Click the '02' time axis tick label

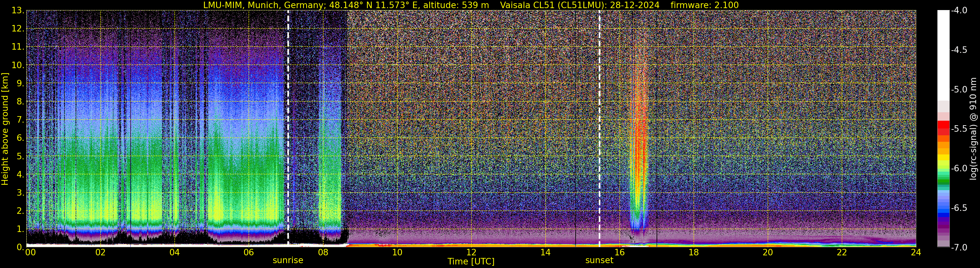[x=100, y=252]
